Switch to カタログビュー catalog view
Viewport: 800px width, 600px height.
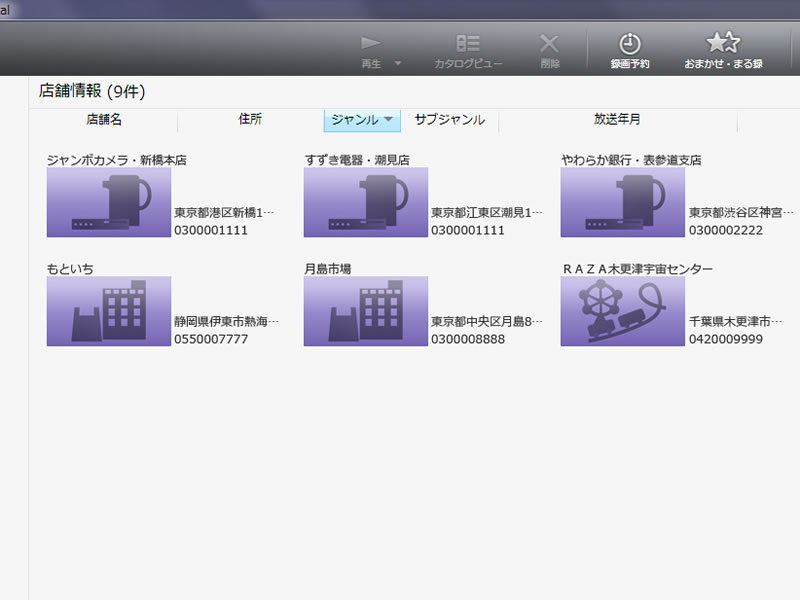(468, 43)
